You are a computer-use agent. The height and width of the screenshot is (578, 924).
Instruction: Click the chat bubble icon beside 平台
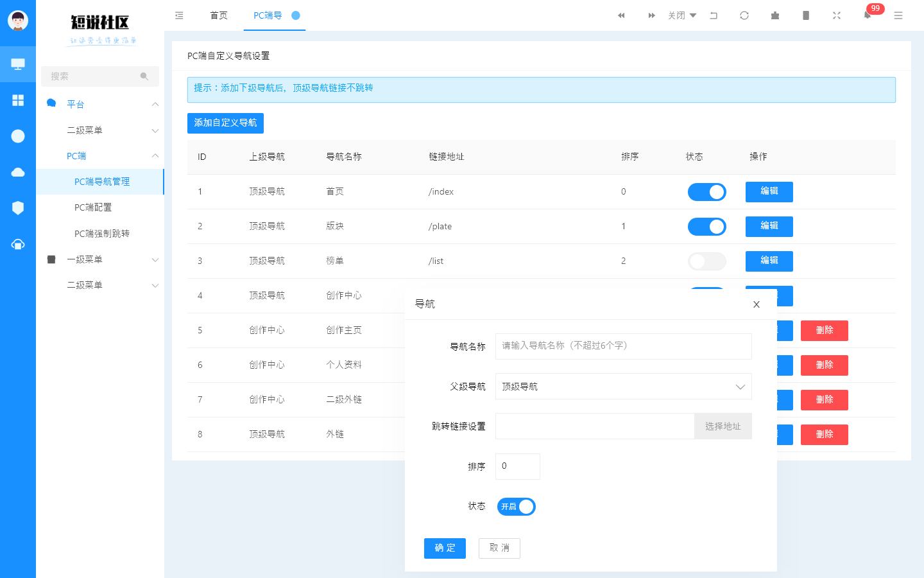coord(51,103)
